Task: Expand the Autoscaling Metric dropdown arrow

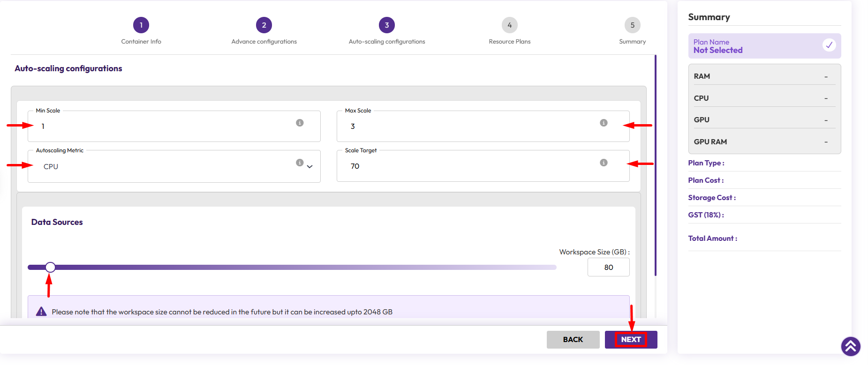Action: click(x=310, y=167)
